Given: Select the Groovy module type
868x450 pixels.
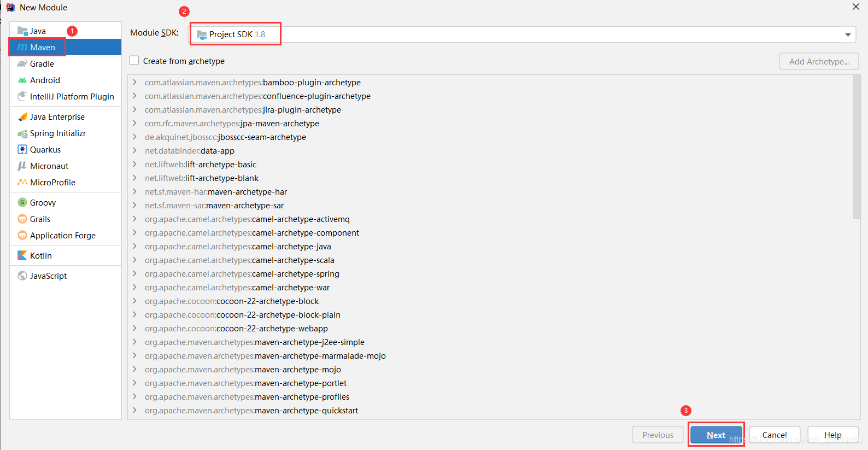Looking at the screenshot, I should [66, 203].
